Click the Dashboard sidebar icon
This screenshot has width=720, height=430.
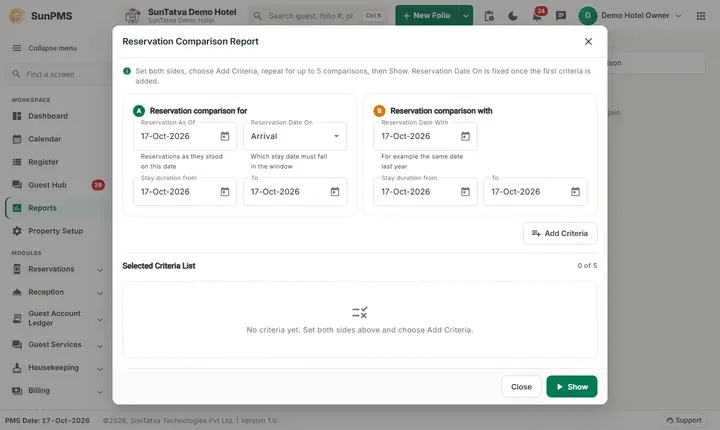point(17,116)
